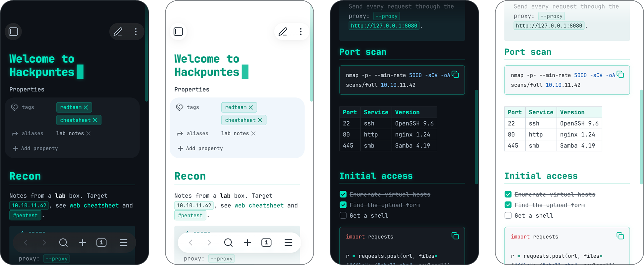The height and width of the screenshot is (265, 644).
Task: Click #pentest tag in dark phone
Action: 25,215
